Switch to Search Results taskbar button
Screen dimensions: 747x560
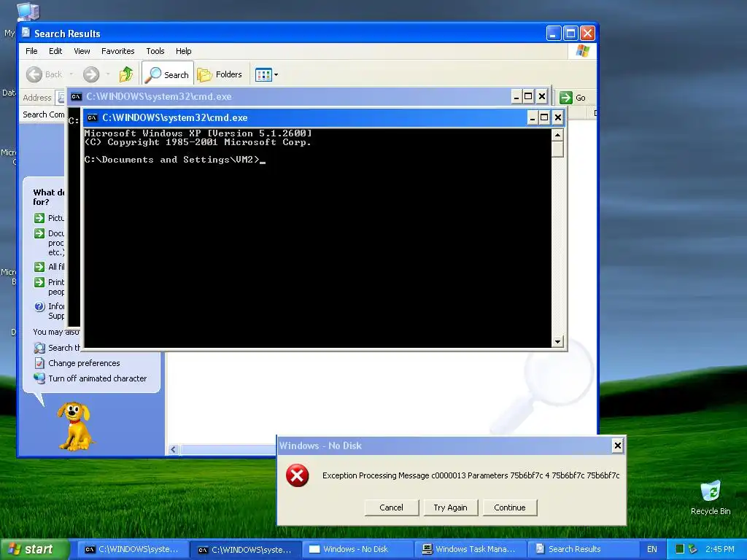point(582,550)
